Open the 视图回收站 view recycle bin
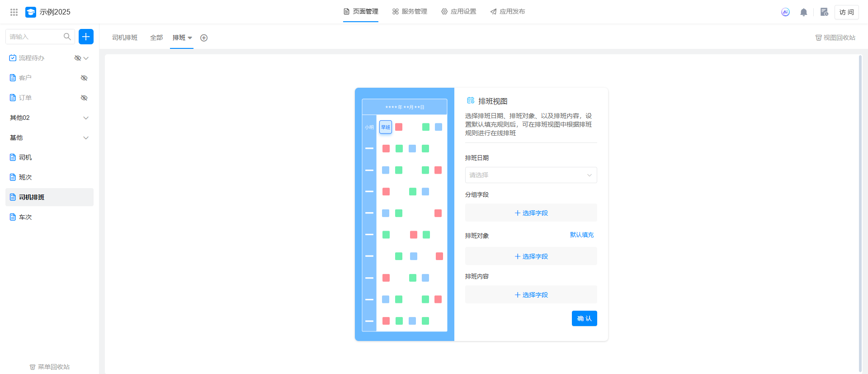The height and width of the screenshot is (374, 868). point(835,38)
